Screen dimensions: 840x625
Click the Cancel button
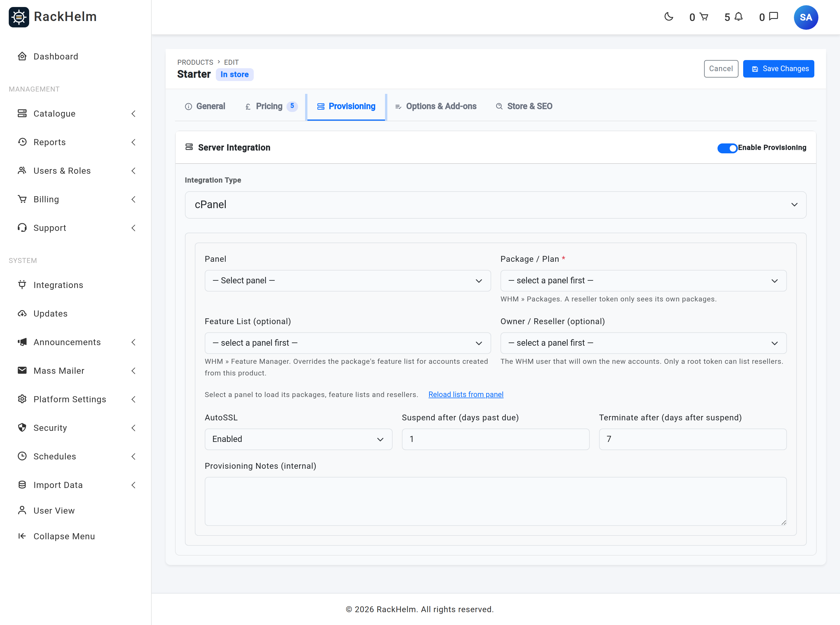click(x=721, y=69)
